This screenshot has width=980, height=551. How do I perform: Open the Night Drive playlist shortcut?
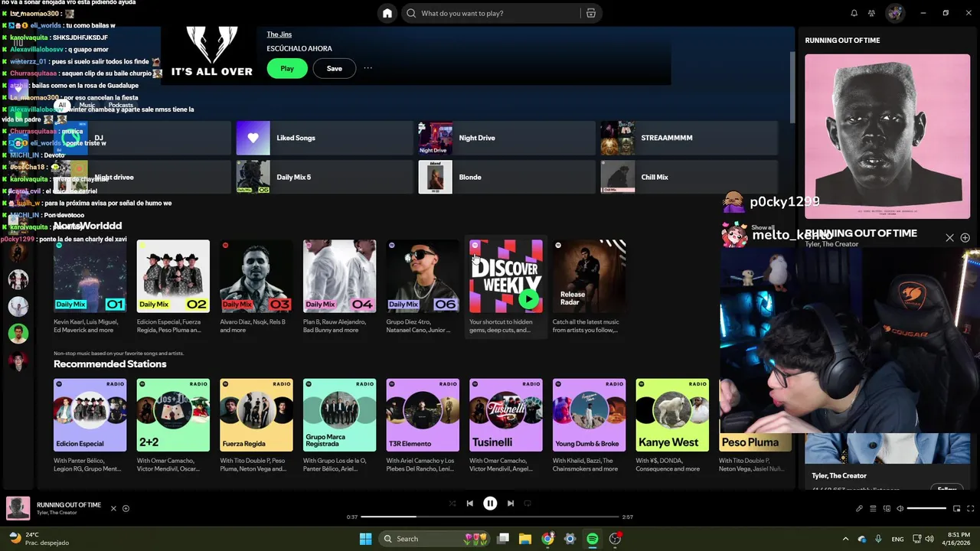pyautogui.click(x=507, y=138)
